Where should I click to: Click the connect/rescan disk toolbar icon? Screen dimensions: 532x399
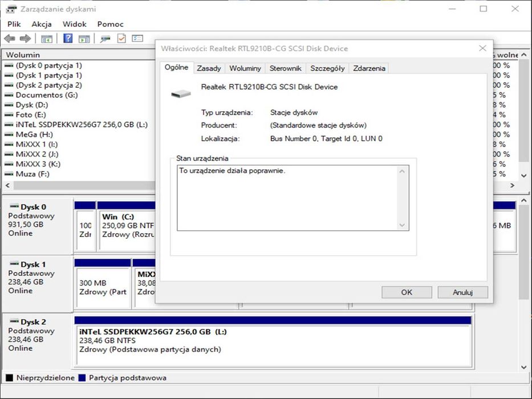(105, 39)
